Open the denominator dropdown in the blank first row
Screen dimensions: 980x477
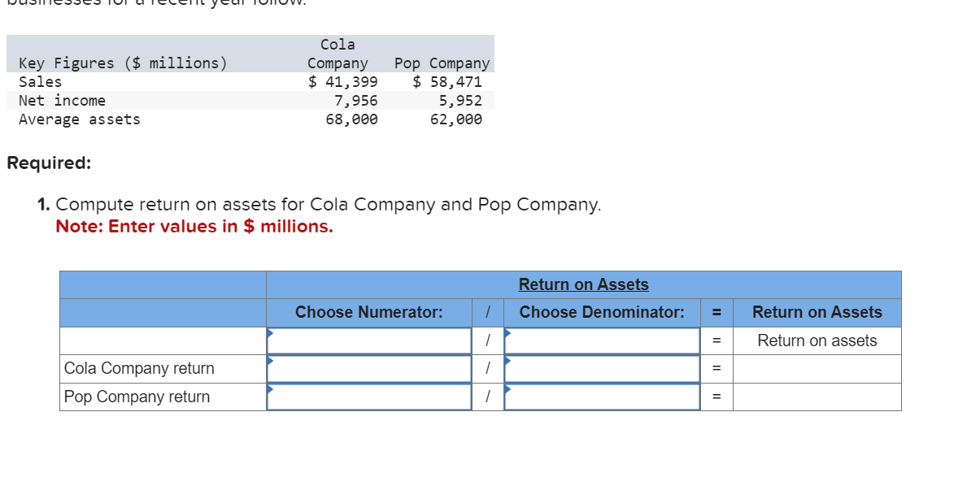600,340
